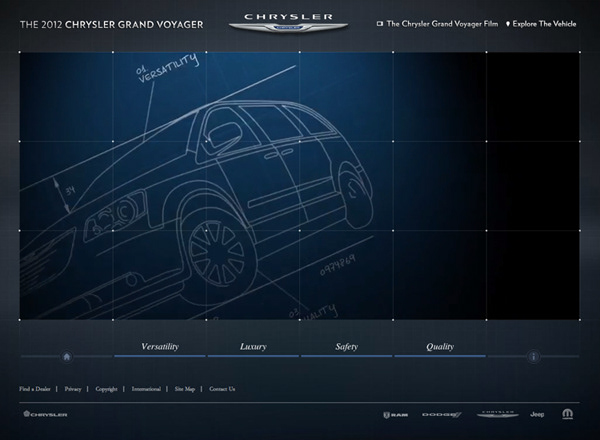Click the Chrysler winged logo at top
Screen dimensions: 600x440
click(x=289, y=23)
